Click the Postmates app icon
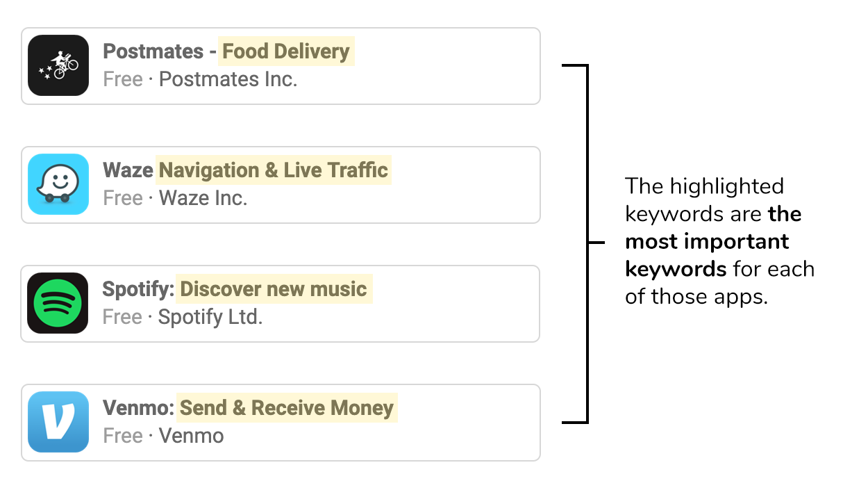This screenshot has height=481, width=868. pos(58,65)
